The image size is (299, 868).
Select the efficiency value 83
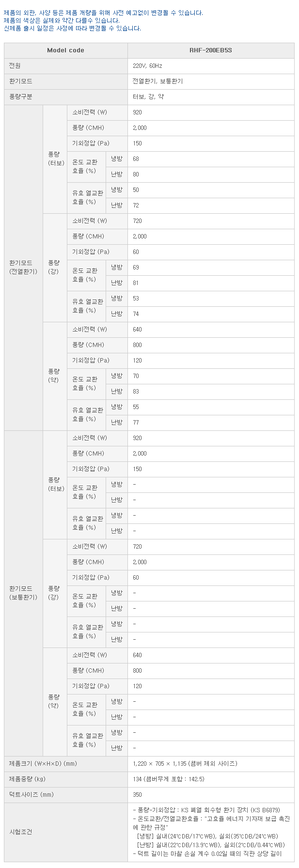[136, 392]
